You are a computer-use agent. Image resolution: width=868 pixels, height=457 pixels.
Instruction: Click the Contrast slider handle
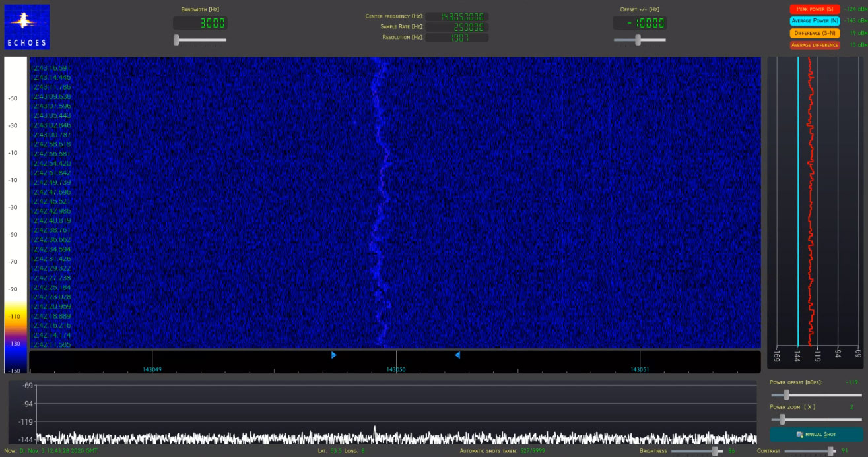pyautogui.click(x=831, y=451)
